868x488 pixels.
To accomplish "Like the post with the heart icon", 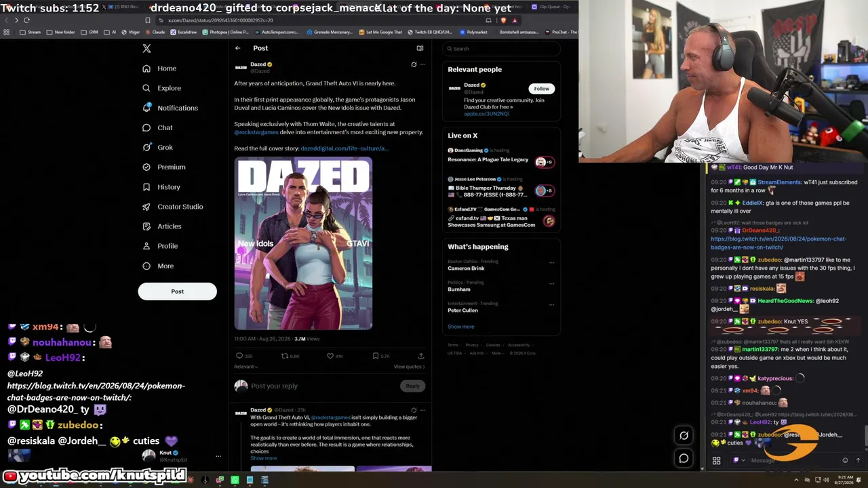I will click(330, 356).
